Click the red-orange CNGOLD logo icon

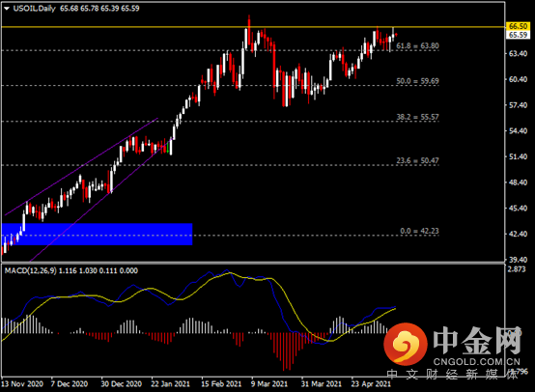pos(406,344)
